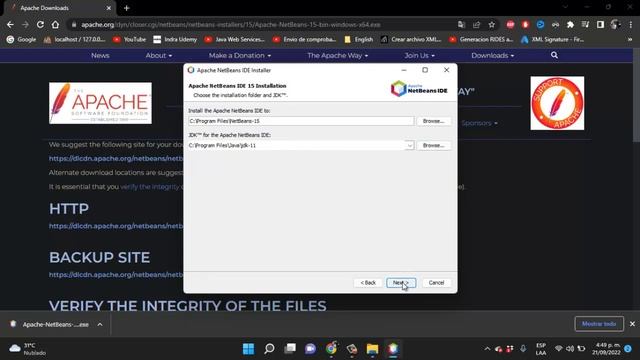Screen dimensions: 640x360
Task: Expand the Sponsors dropdown
Action: (x=480, y=123)
